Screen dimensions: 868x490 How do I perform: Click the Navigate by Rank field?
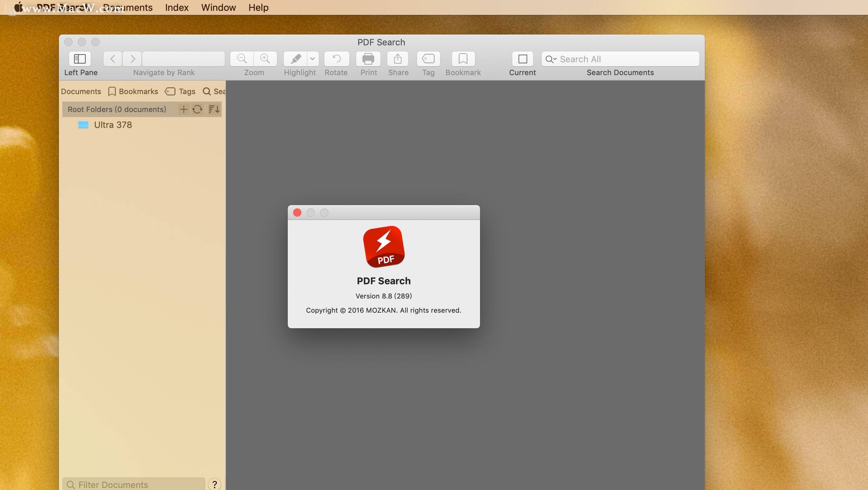pos(183,59)
